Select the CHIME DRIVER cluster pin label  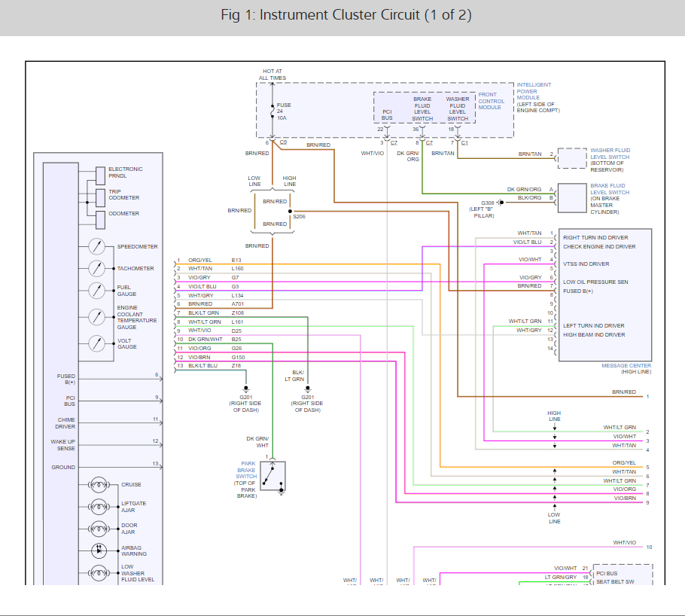coord(65,423)
